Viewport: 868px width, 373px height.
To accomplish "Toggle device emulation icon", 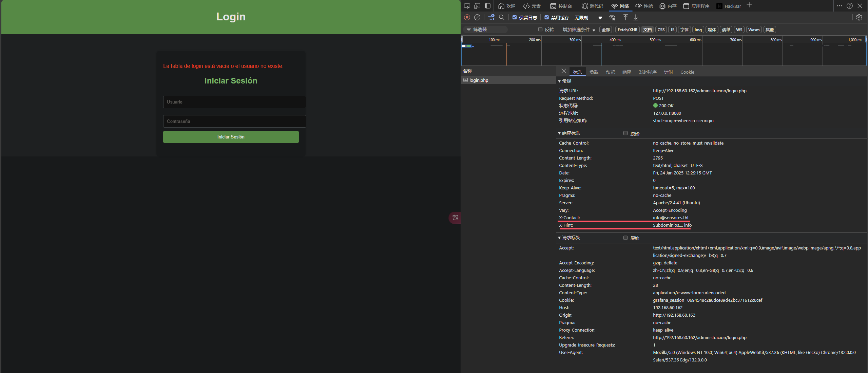I will coord(477,6).
